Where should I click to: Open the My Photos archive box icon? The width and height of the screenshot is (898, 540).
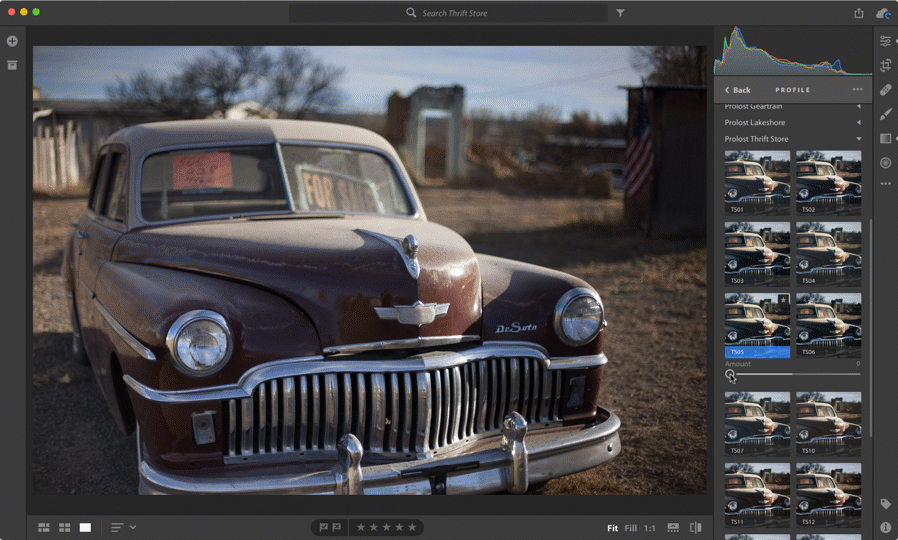pyautogui.click(x=12, y=65)
